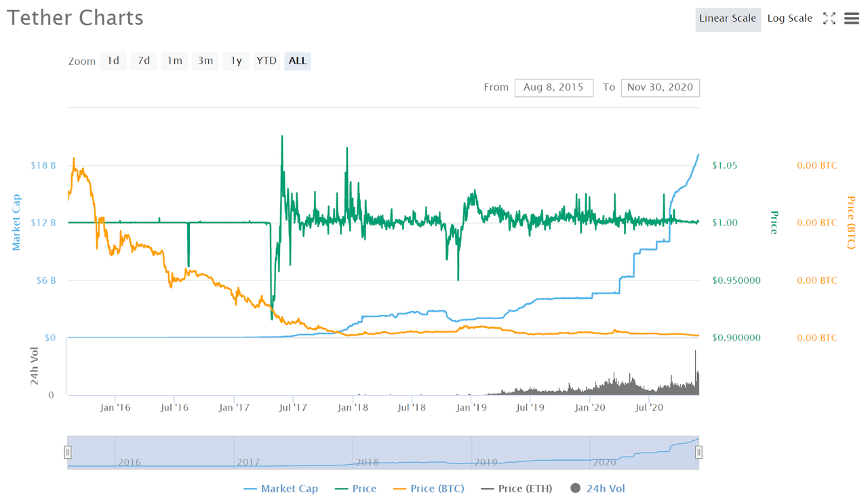The width and height of the screenshot is (868, 500).
Task: Click the Tether Charts heading
Action: 75,18
